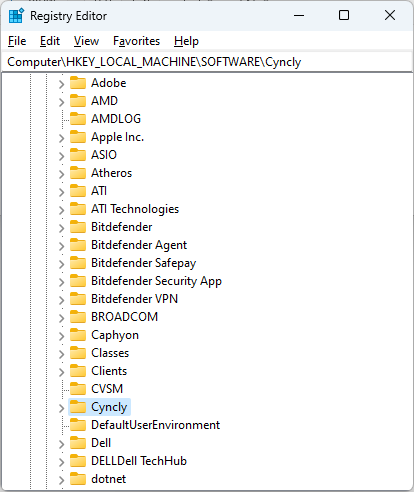The image size is (414, 492).
Task: Select the DefaultUserEnvironment key
Action: 156,425
